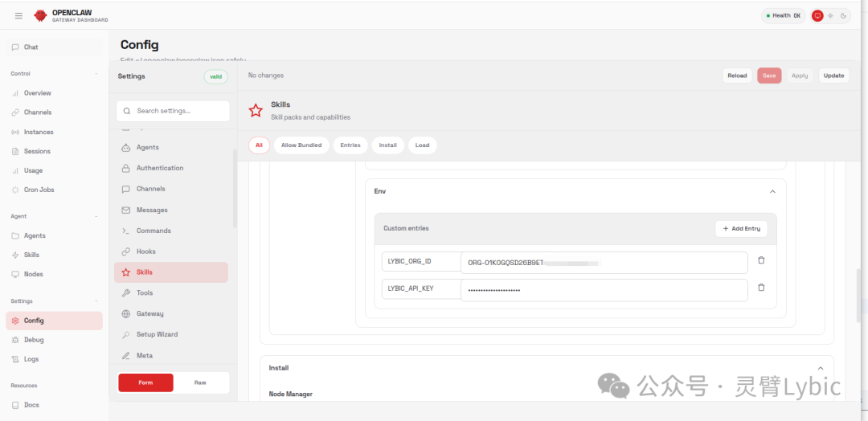This screenshot has width=868, height=421.
Task: Click the Search settings field
Action: coord(173,111)
